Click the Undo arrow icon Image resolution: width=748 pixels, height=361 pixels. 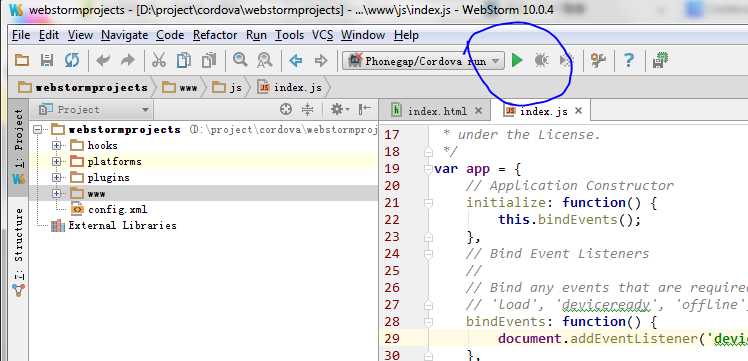pos(103,60)
